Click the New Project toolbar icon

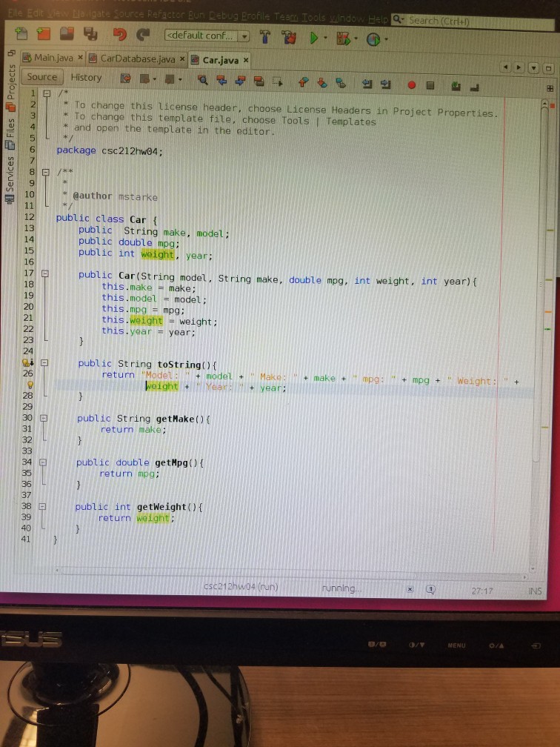point(43,33)
